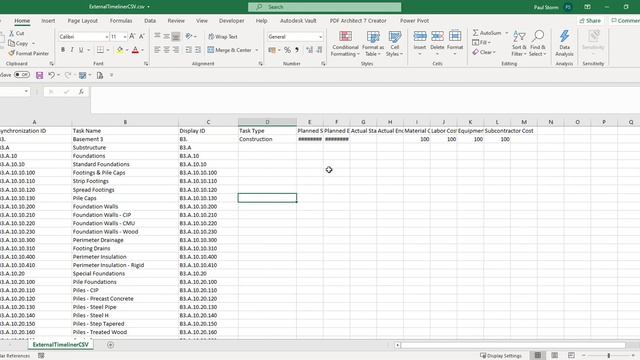The height and width of the screenshot is (360, 640).
Task: Open Format as Table gallery
Action: [373, 43]
